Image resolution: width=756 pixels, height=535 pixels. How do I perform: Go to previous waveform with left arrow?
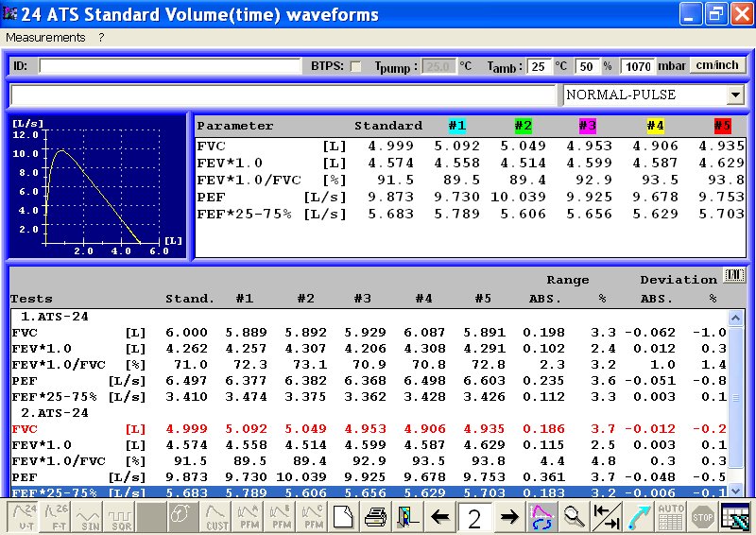[x=439, y=517]
